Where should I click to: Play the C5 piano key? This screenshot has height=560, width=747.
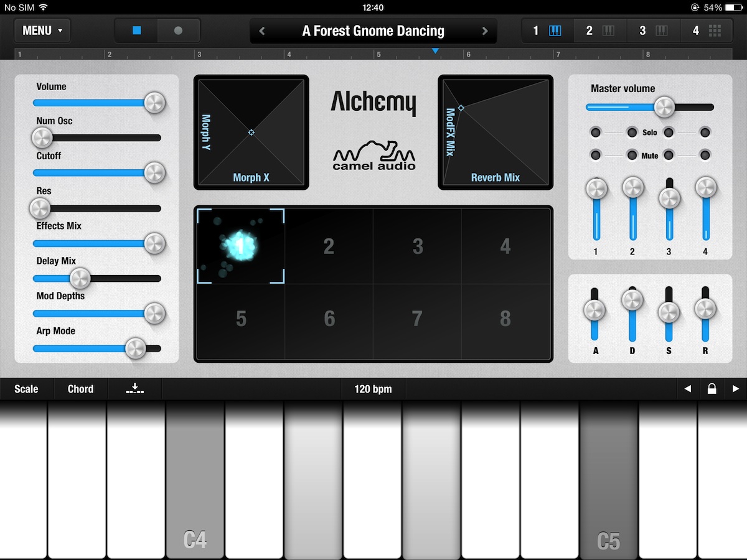point(608,480)
